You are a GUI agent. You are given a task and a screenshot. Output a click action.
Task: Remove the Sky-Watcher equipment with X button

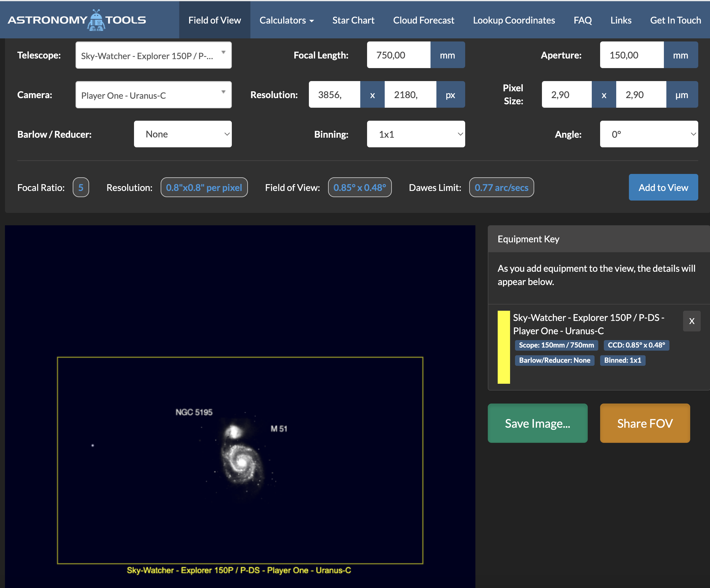coord(691,321)
